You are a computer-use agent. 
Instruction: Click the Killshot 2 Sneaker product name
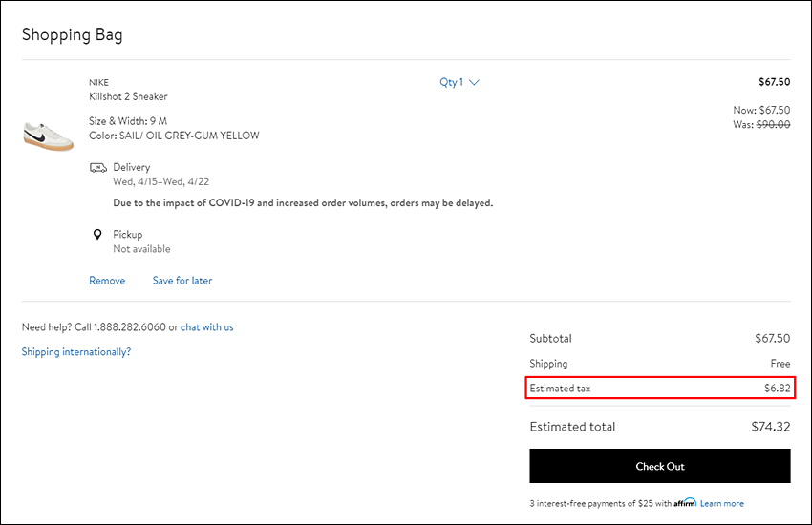pos(128,96)
